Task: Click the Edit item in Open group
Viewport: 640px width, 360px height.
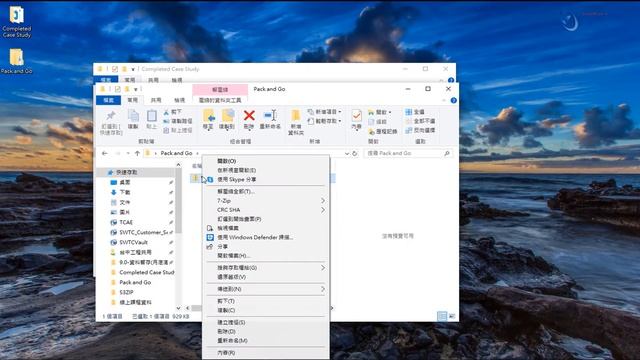Action: 378,122
